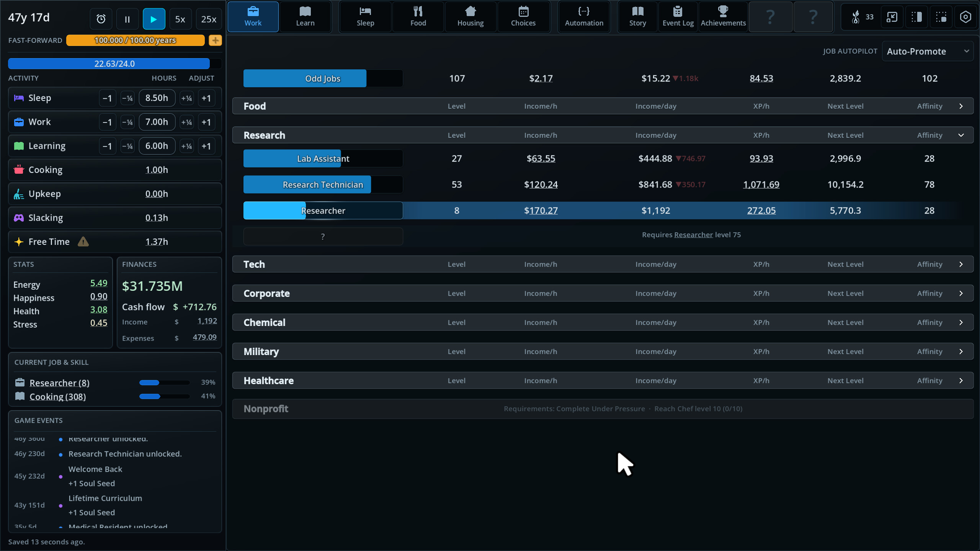The width and height of the screenshot is (980, 551).
Task: Click the Researcher requirement link
Action: (x=693, y=235)
